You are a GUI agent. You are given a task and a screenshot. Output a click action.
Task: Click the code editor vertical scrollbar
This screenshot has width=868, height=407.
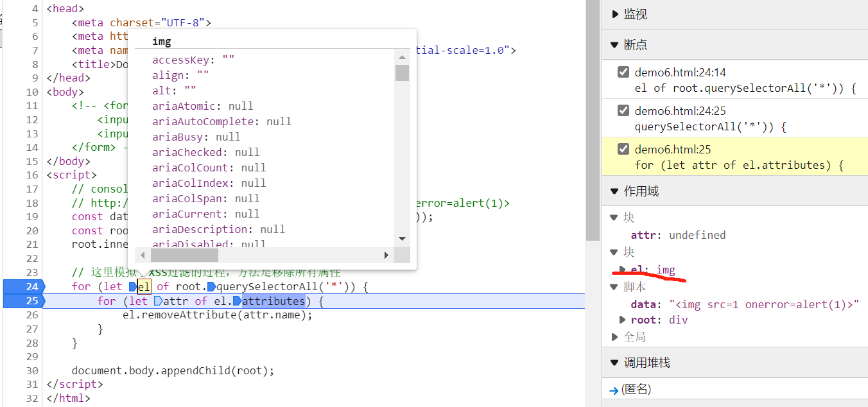tap(593, 120)
